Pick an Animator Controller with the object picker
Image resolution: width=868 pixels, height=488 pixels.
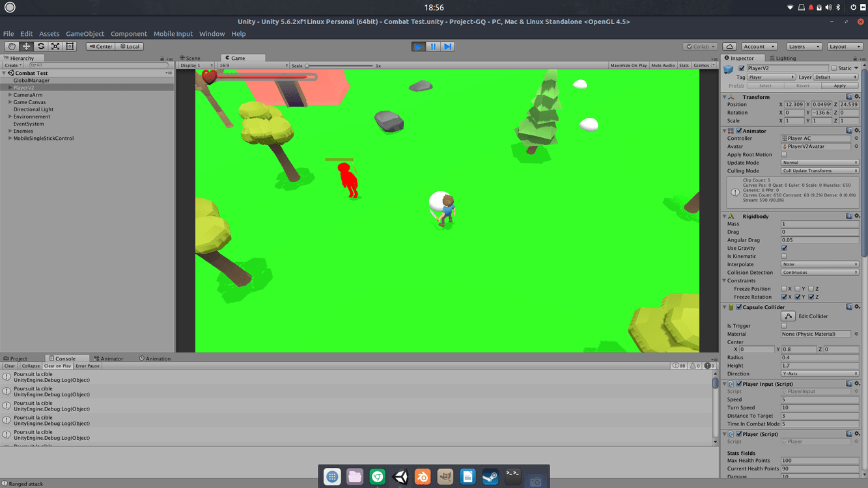pos(856,139)
